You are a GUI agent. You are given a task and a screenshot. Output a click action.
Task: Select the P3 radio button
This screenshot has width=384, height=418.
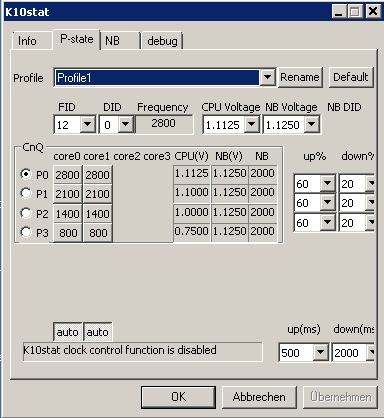tap(26, 232)
